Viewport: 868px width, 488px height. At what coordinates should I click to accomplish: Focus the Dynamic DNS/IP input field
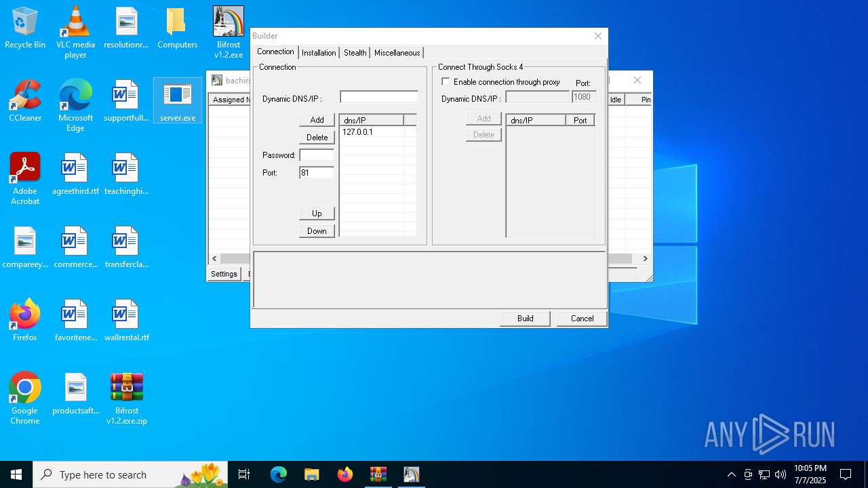click(x=379, y=98)
